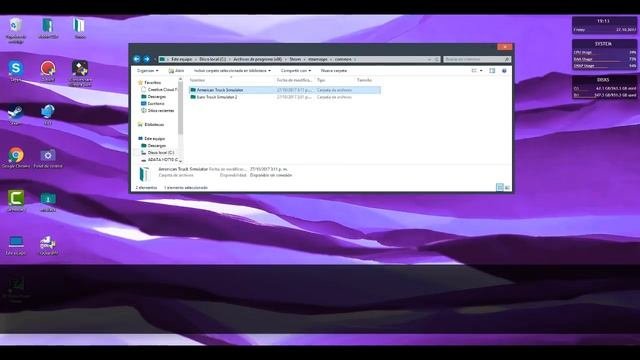Click the search magnifier icon
This screenshot has height=360, width=640.
coord(507,59)
